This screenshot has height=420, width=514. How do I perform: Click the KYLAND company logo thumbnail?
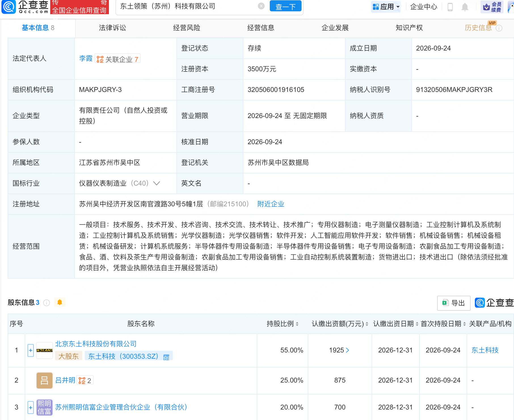(x=45, y=350)
